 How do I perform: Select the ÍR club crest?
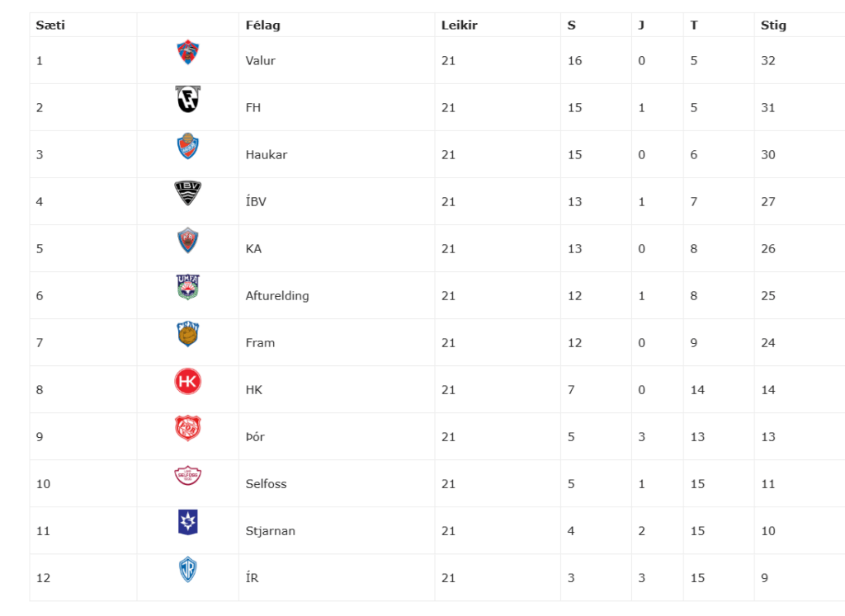tap(188, 570)
